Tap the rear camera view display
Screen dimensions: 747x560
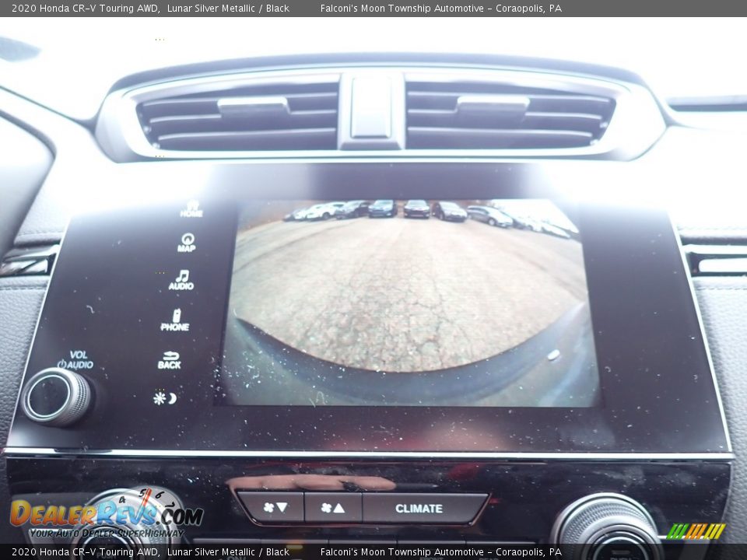pos(409,303)
